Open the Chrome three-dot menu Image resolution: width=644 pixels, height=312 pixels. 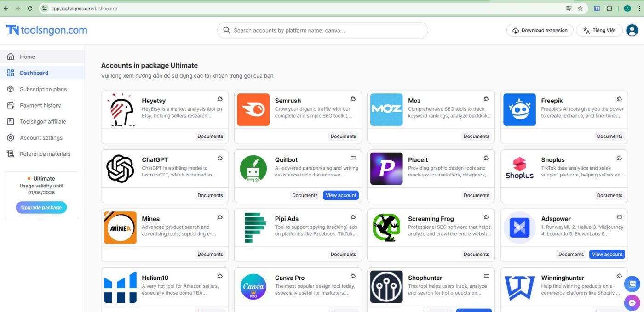[639, 8]
